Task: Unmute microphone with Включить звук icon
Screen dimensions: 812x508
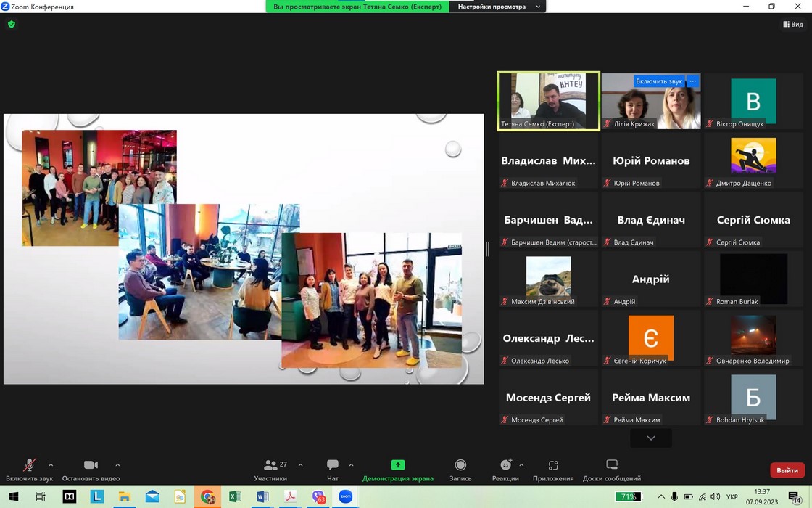Action: click(29, 465)
